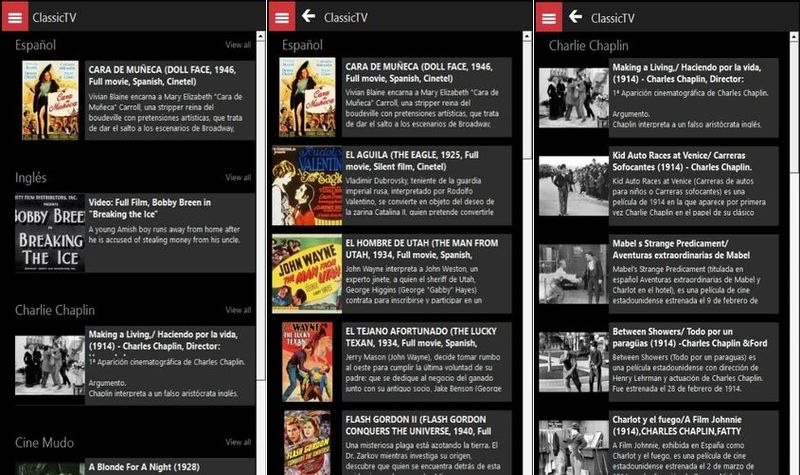Click scroll-up arrow of middle panel scrollbar
The width and height of the screenshot is (800, 475).
(x=527, y=36)
